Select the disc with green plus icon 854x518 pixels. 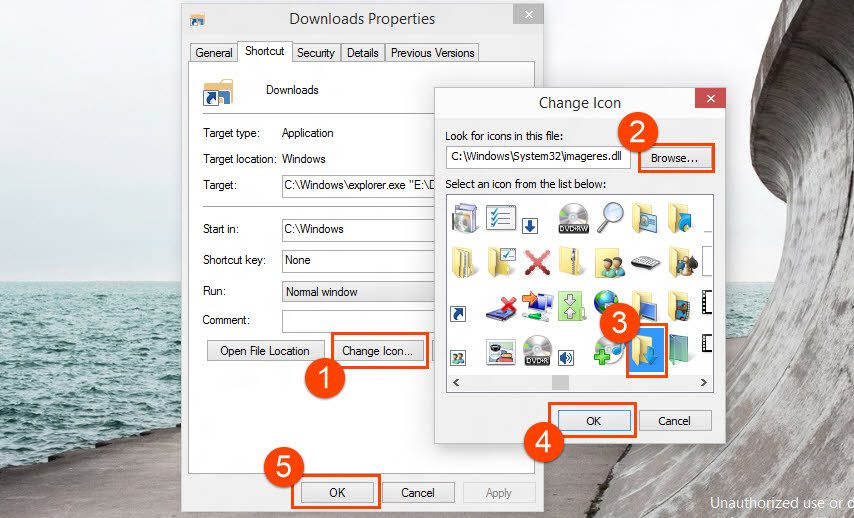609,351
